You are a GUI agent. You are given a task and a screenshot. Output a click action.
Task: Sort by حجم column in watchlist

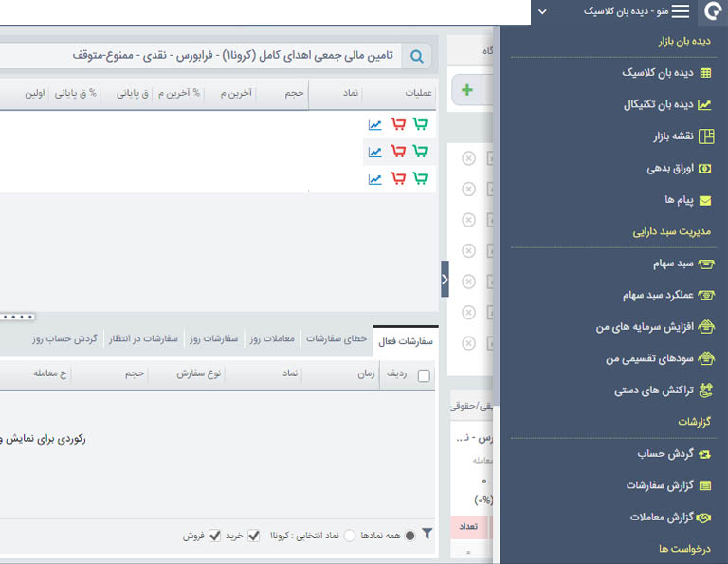(x=294, y=93)
